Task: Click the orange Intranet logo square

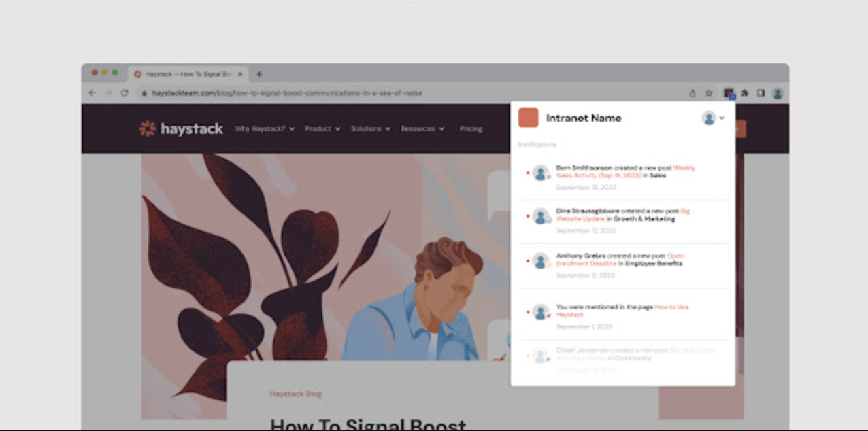Action: (x=528, y=118)
